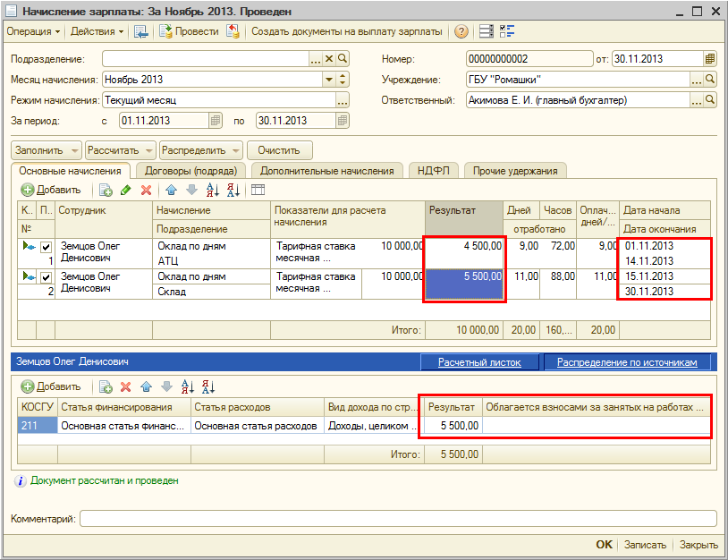Click magnifier icon next to Учреждение field
This screenshot has height=560, width=728.
(x=711, y=80)
